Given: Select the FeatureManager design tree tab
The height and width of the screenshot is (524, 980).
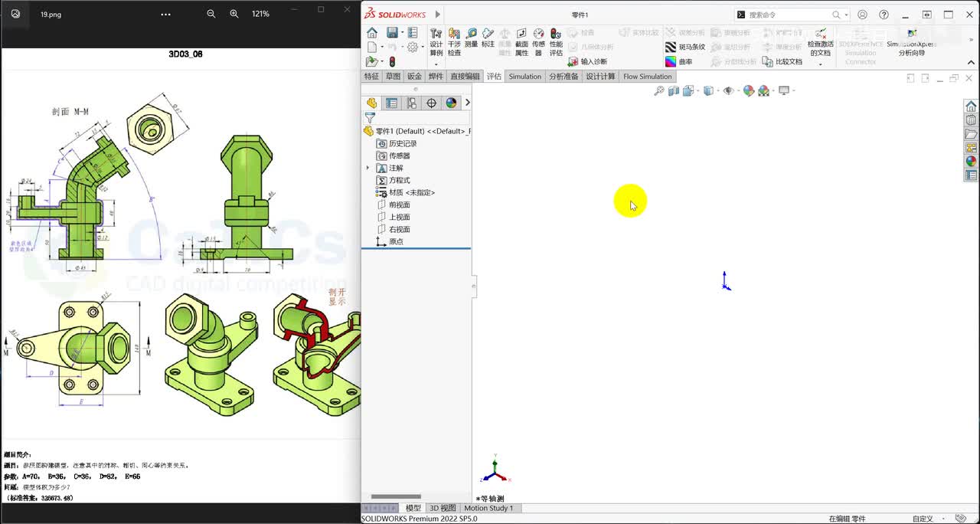Looking at the screenshot, I should tap(372, 103).
